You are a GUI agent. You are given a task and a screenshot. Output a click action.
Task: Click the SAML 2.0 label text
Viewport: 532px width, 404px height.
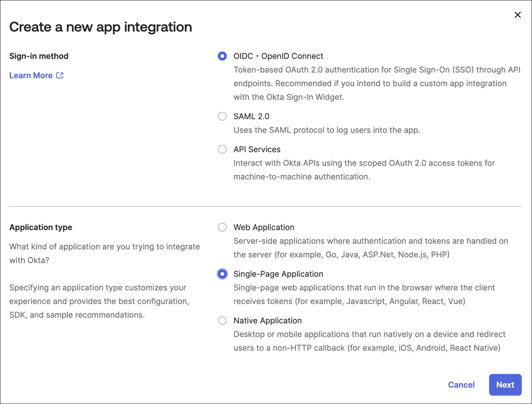(251, 117)
